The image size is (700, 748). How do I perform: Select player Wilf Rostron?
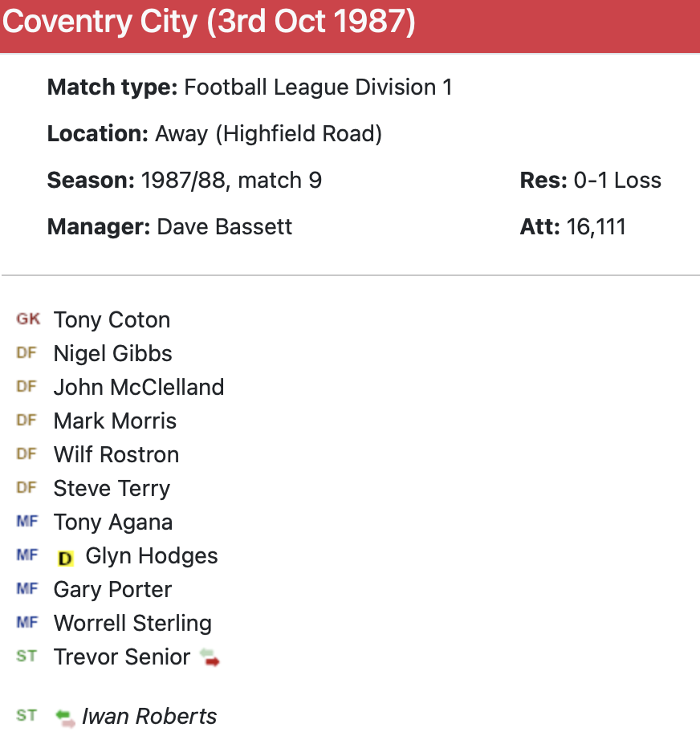click(x=116, y=454)
